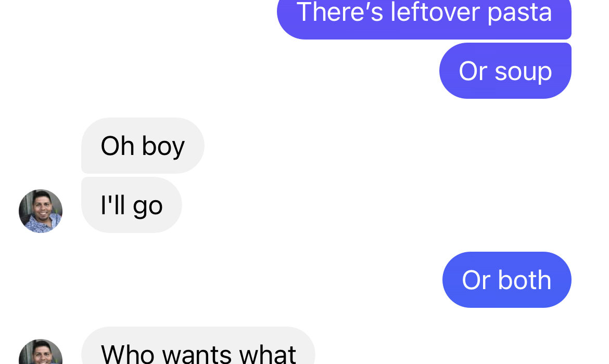Click the word "boy" in gray bubble

pos(163,147)
